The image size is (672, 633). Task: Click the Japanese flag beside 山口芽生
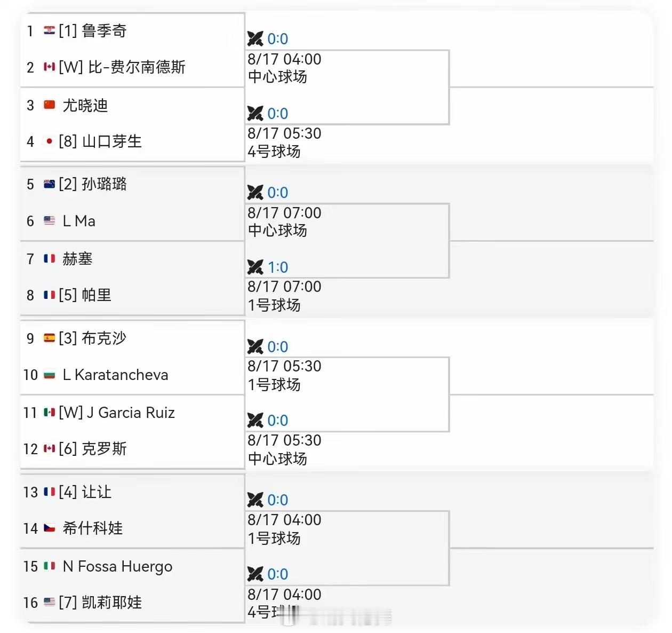click(x=50, y=141)
